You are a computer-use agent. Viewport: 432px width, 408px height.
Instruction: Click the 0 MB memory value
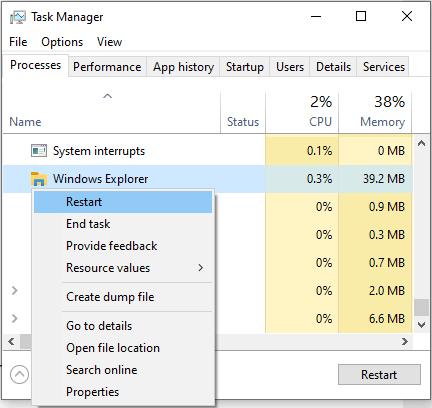pos(391,151)
